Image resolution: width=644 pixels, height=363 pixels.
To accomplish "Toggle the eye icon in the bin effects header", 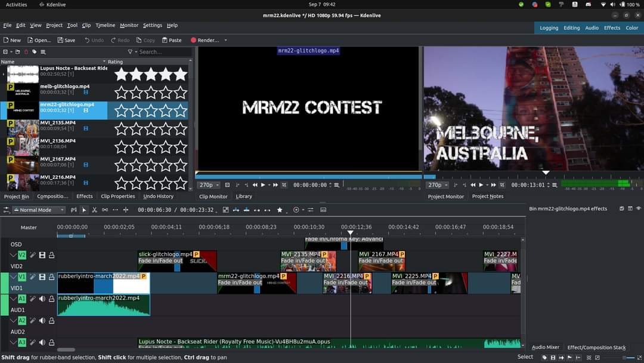I will click(x=639, y=208).
